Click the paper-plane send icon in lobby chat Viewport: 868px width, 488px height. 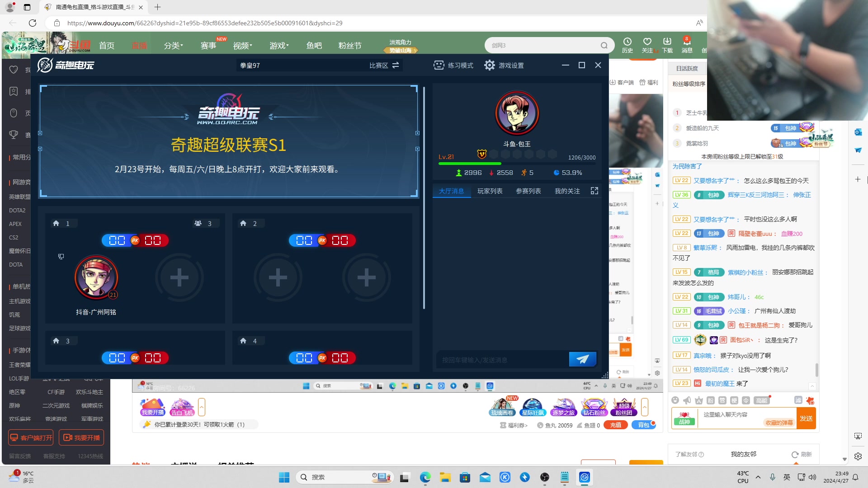[582, 359]
